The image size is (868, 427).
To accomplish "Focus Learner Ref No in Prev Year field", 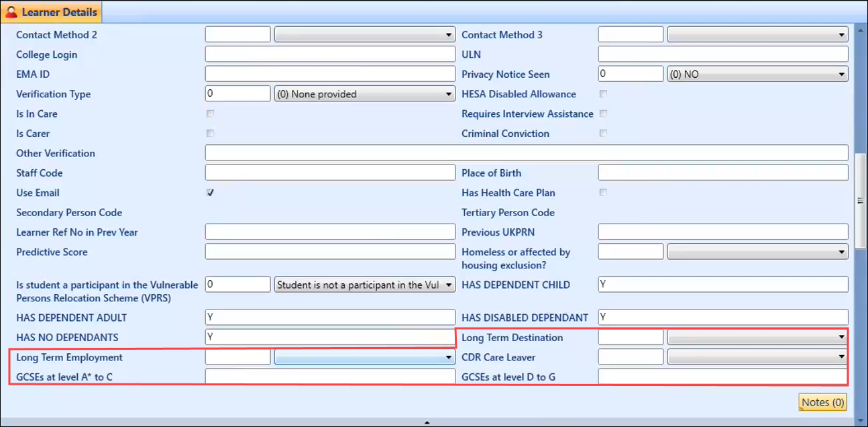I will click(330, 232).
